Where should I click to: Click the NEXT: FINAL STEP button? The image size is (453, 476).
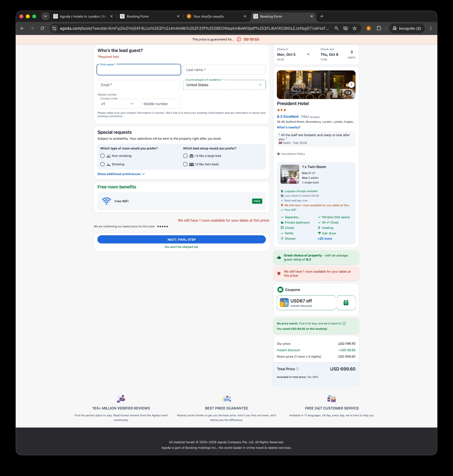(x=182, y=239)
